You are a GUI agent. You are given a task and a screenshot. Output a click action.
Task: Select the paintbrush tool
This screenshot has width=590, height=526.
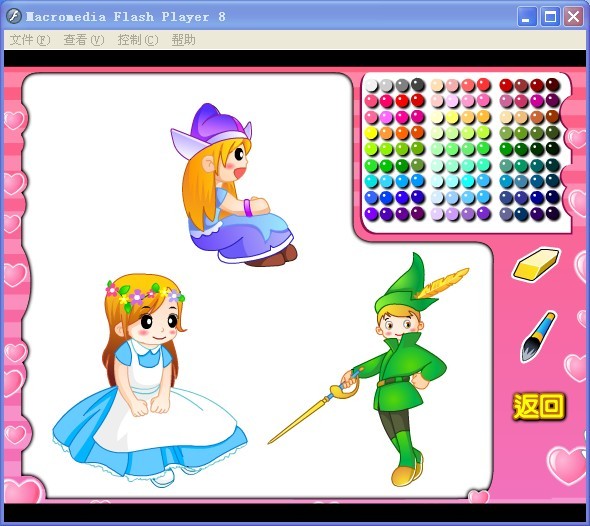(x=538, y=337)
